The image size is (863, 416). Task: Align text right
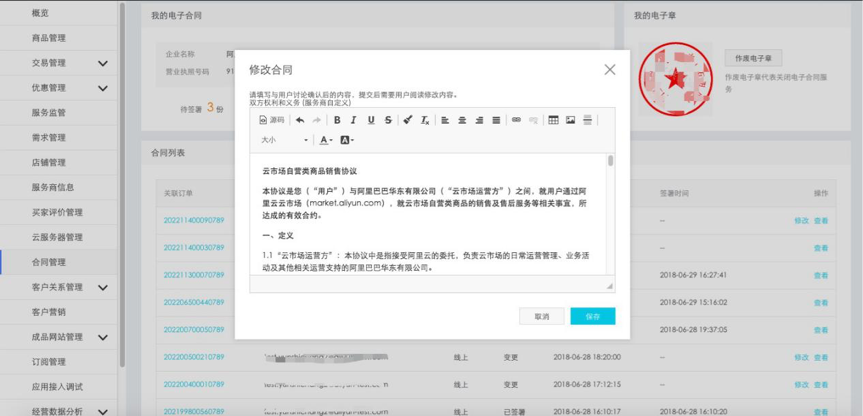[x=479, y=120]
